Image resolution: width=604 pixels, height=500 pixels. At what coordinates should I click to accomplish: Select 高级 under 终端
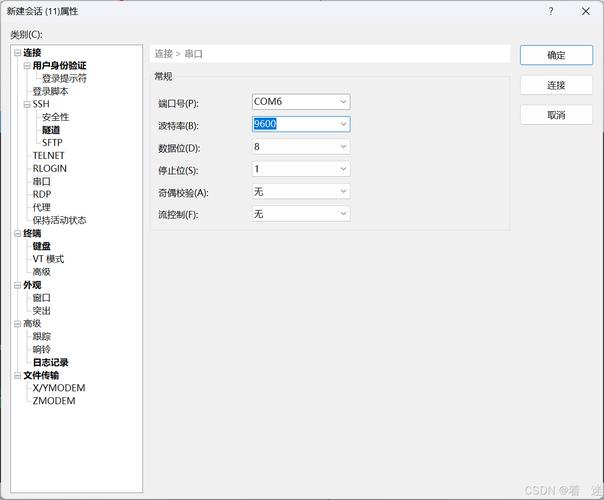point(42,272)
